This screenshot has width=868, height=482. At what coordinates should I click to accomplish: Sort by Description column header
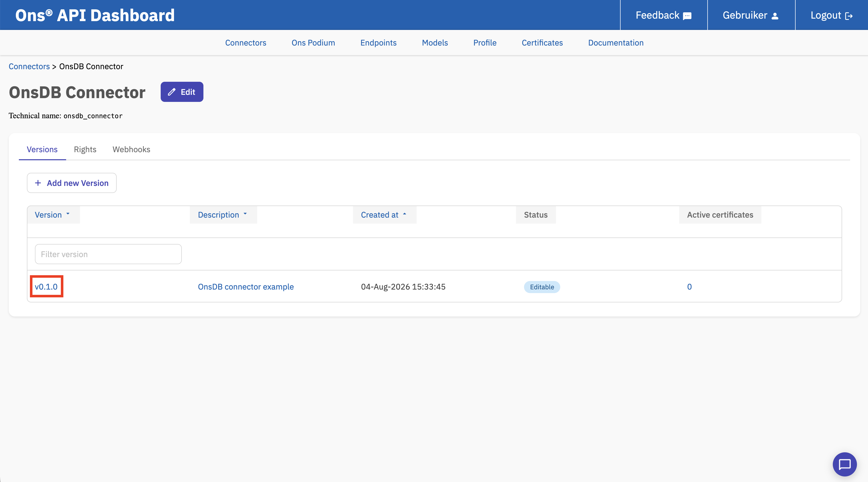pyautogui.click(x=223, y=215)
